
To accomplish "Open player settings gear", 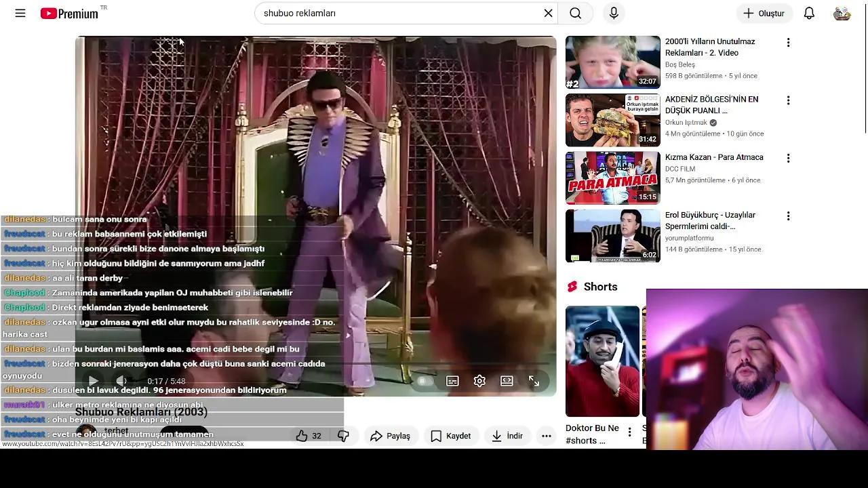I will tap(479, 381).
